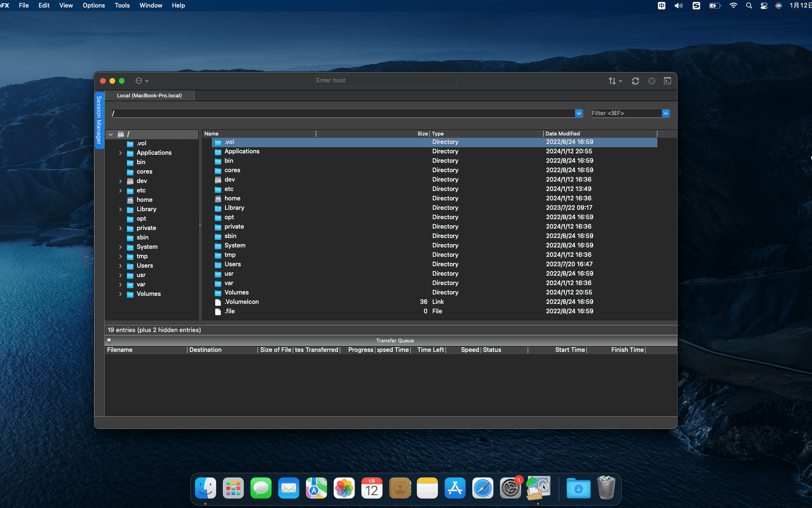Screen dimensions: 812x508
Task: Select the Local (MacBook-Pro.local) tab
Action: click(x=149, y=95)
